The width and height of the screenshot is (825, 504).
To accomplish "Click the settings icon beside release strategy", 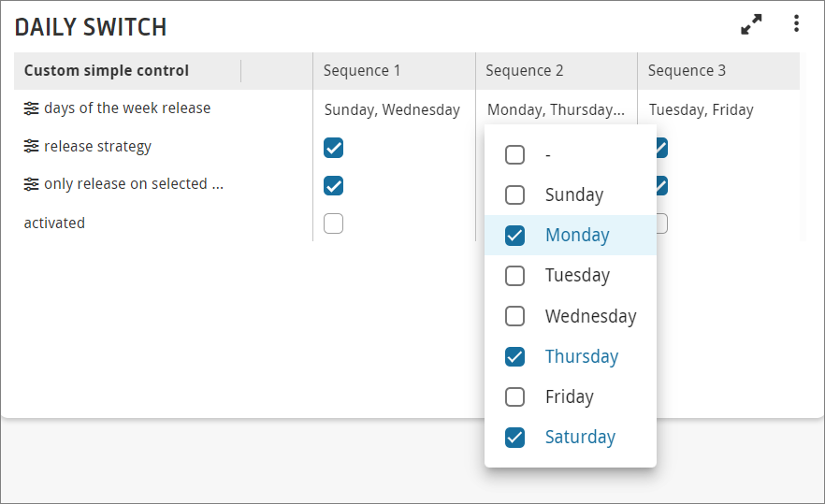I will coord(31,146).
